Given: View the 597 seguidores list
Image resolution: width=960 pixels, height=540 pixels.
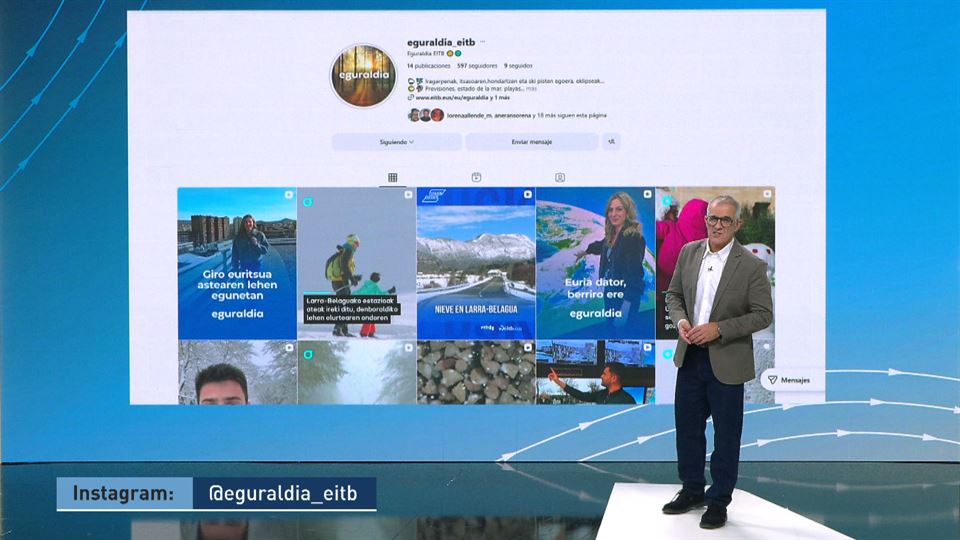Looking at the screenshot, I should pyautogui.click(x=476, y=66).
